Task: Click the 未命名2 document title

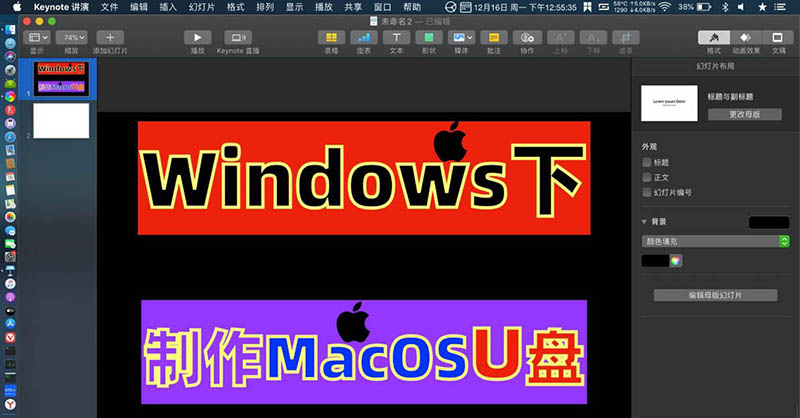Action: tap(396, 21)
